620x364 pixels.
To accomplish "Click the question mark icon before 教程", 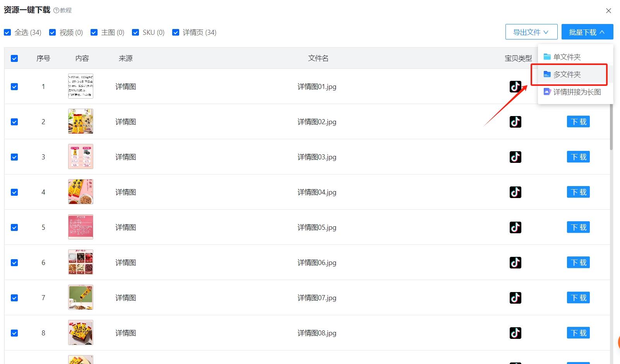I will tap(56, 10).
